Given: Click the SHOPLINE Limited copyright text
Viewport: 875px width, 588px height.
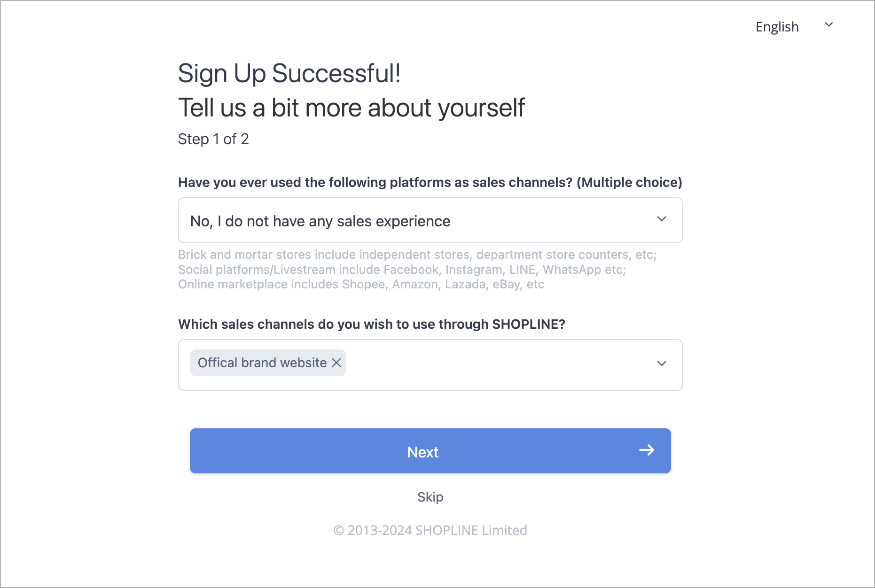Looking at the screenshot, I should pos(430,530).
